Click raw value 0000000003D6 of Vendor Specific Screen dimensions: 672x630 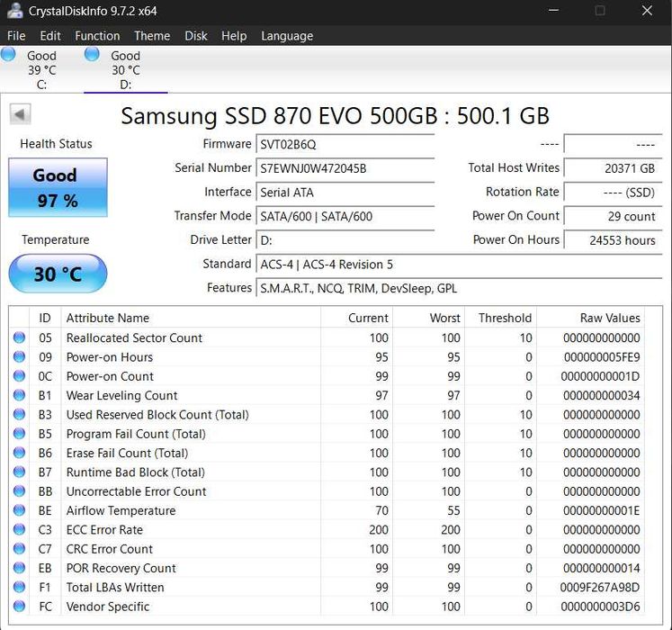click(x=600, y=607)
